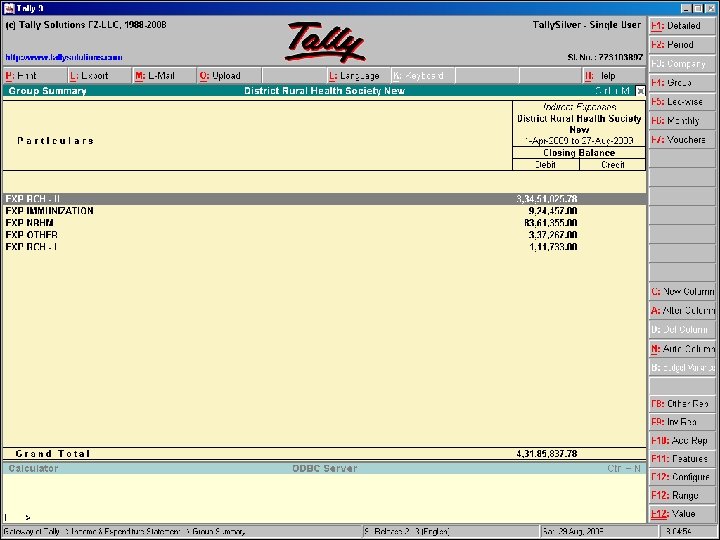Screen dimensions: 720x540
Task: Click Gateway of Tally breadcrumb path
Action: [124, 532]
